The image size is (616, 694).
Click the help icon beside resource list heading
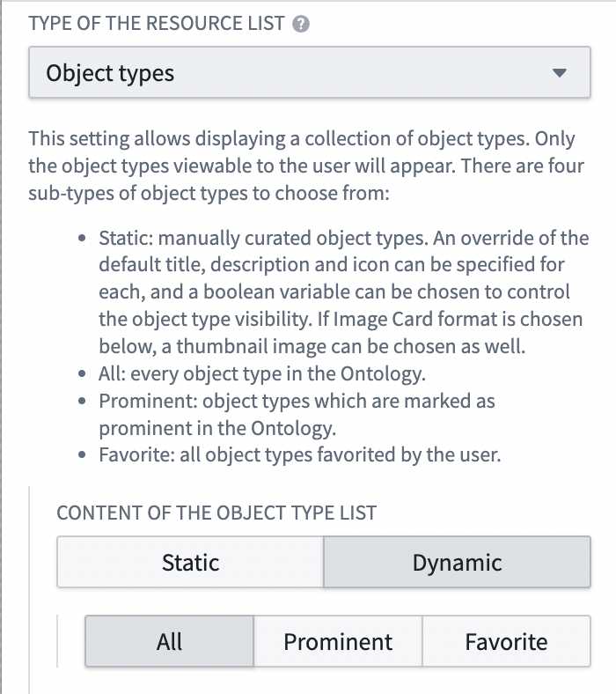pyautogui.click(x=301, y=24)
